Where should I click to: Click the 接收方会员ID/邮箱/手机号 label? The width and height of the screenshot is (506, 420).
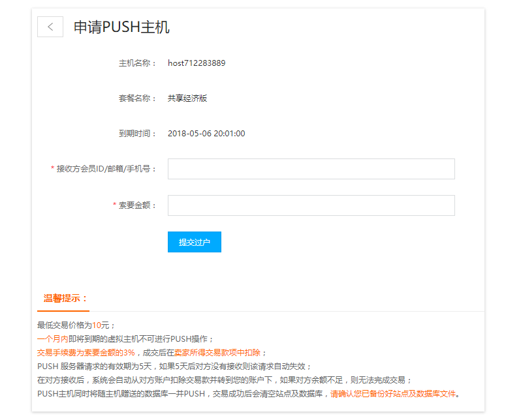tap(106, 169)
